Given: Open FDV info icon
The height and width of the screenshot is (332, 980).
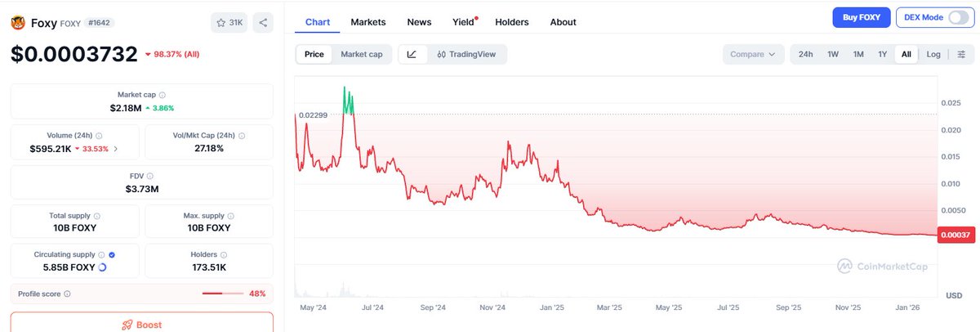Looking at the screenshot, I should click(x=150, y=176).
